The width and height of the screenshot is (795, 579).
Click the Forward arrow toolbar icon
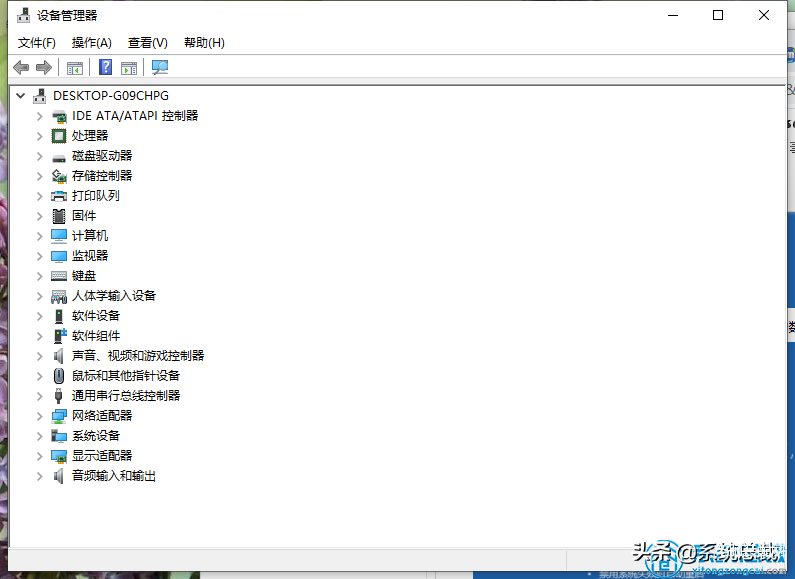pos(44,67)
